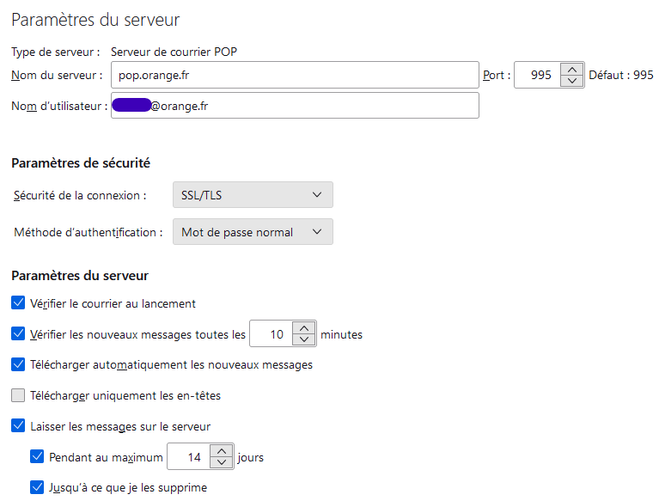Open the Sécurité de la connexion dropdown
This screenshot has height=501, width=659.
pos(252,195)
